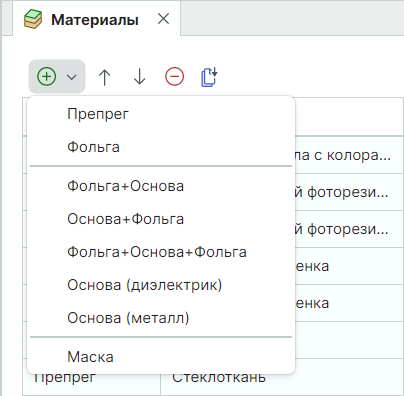Toggle the dropdown chevron next to add
Screen dimensions: 404x396
[72, 77]
